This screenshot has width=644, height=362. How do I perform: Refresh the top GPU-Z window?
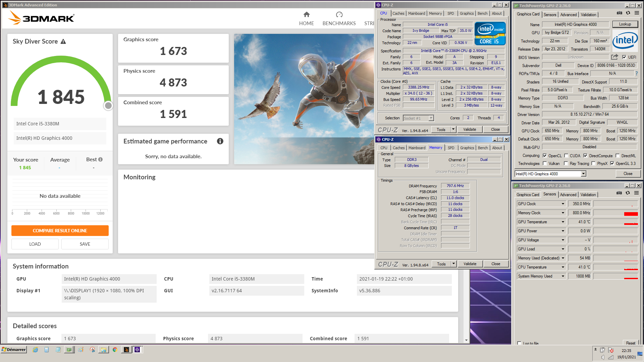(628, 13)
